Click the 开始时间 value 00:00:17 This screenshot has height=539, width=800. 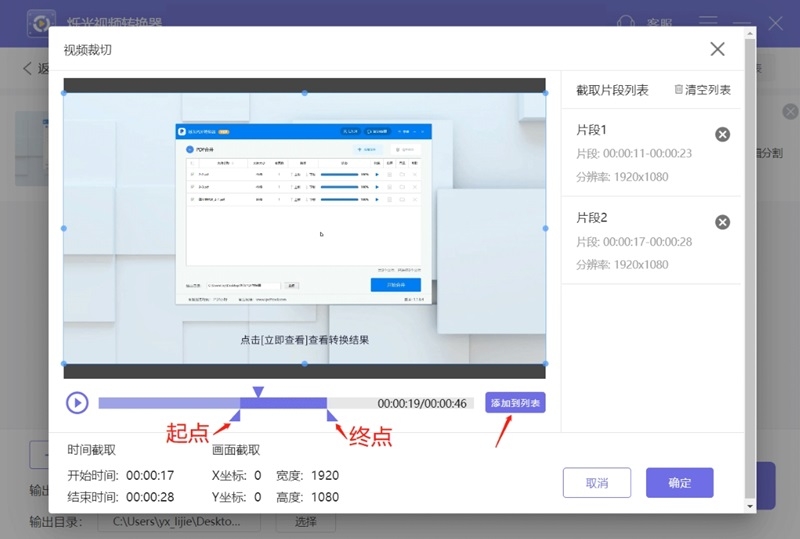click(150, 475)
